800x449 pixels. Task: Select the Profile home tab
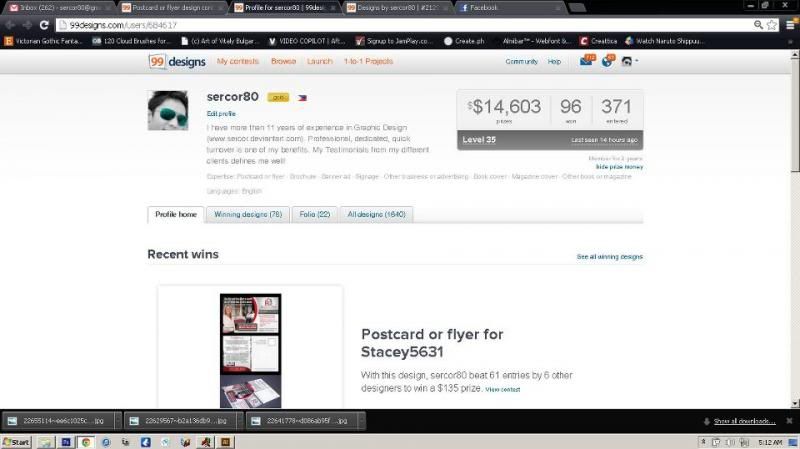[x=176, y=214]
